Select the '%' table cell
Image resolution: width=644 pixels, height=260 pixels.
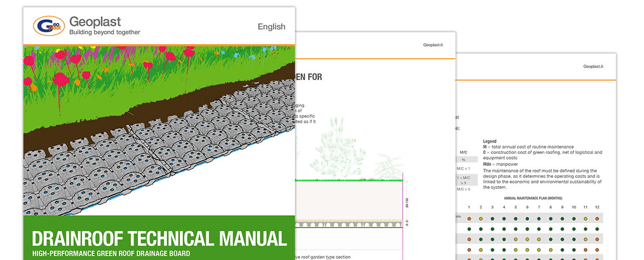[x=463, y=160]
